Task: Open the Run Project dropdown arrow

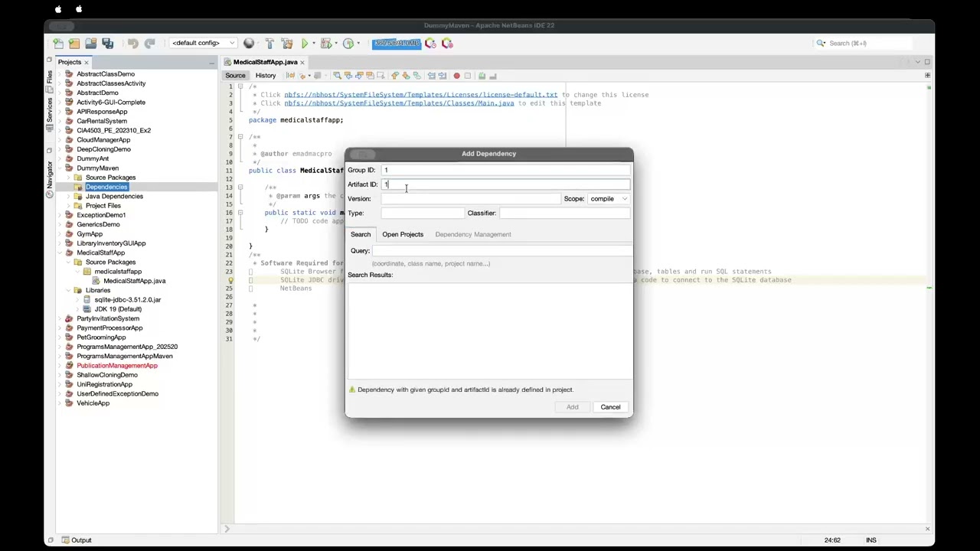Action: (x=314, y=44)
